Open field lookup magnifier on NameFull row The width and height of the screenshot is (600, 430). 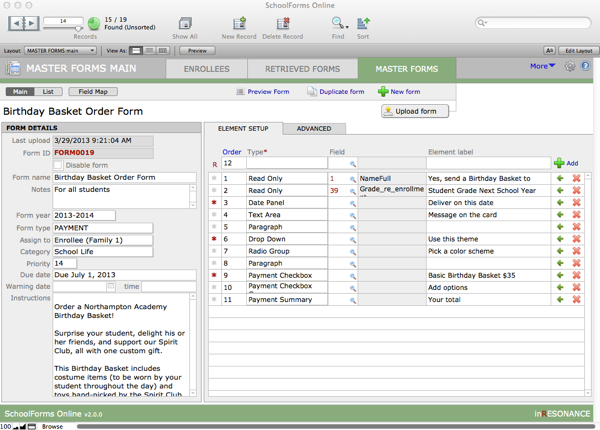pyautogui.click(x=352, y=179)
